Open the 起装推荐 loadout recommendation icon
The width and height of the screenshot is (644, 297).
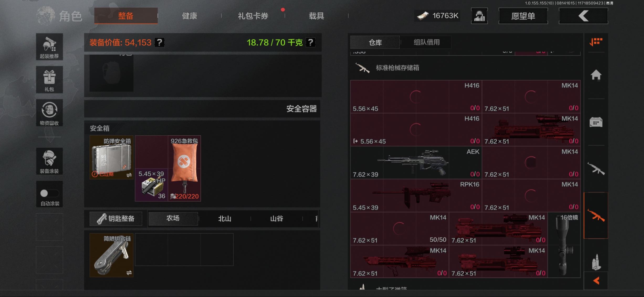[x=49, y=47]
